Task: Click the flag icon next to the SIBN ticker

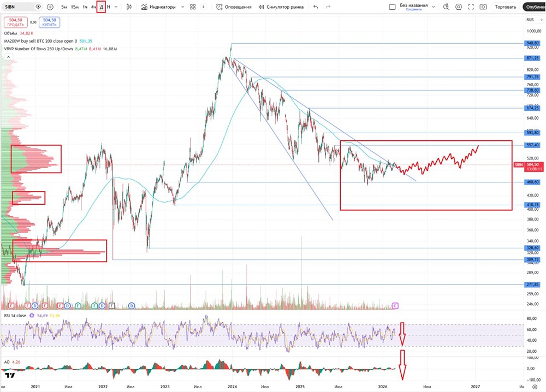Action: [38, 7]
